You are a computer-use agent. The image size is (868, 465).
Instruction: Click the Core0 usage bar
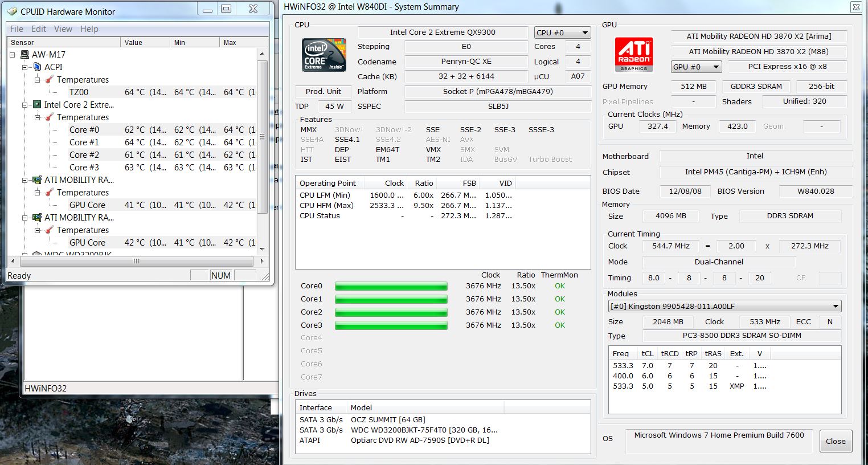[391, 286]
